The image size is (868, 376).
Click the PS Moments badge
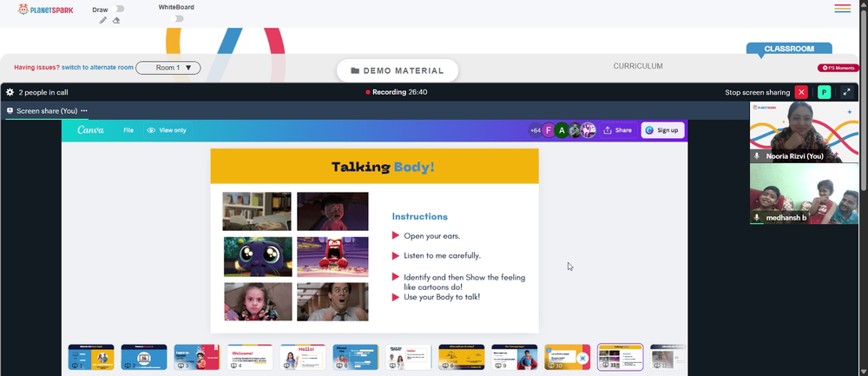[838, 68]
